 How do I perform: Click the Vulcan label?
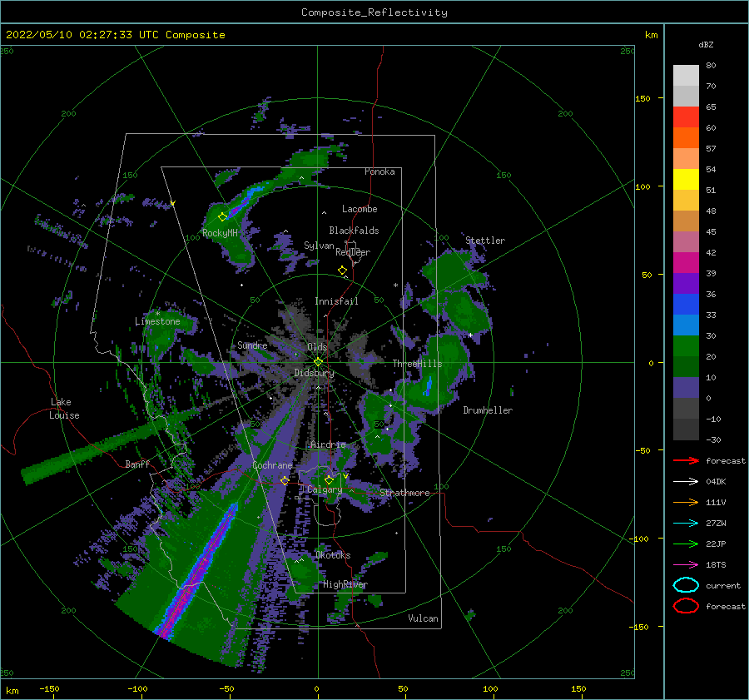[x=424, y=618]
